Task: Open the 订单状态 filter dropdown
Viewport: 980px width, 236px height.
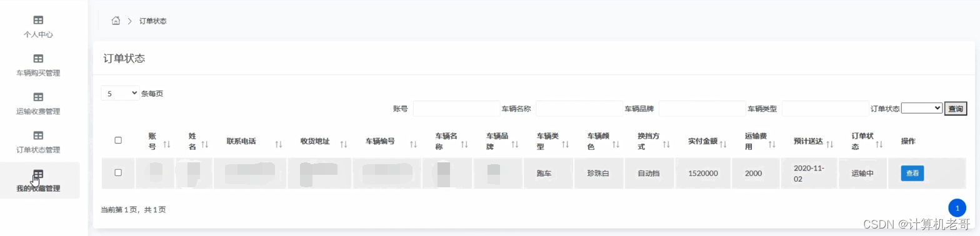Action: pos(921,108)
